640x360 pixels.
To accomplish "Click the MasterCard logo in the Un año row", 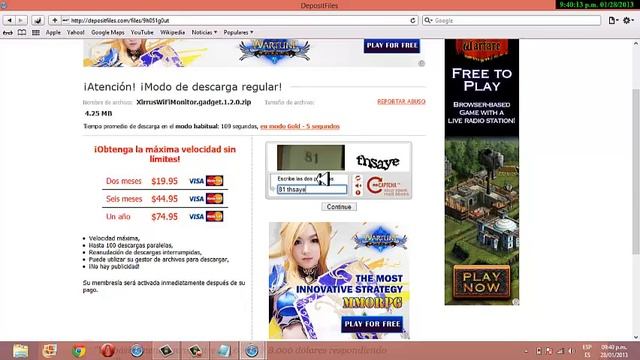I will 215,216.
